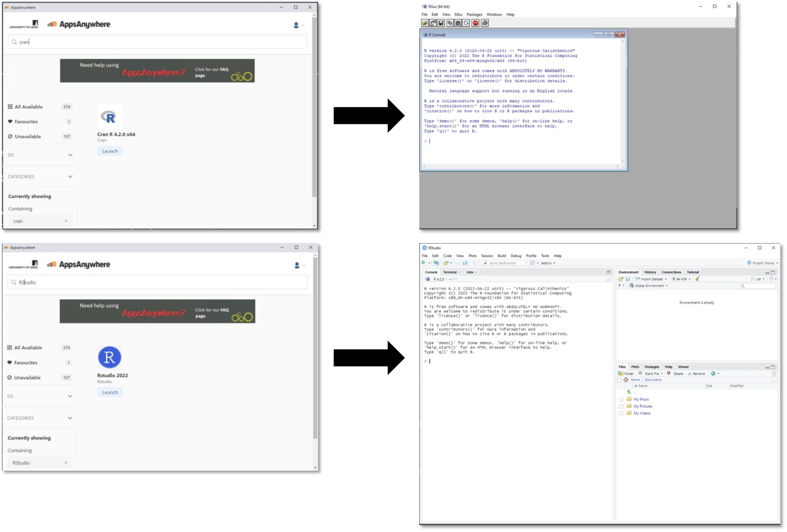Click the broom icon to clear environment
The width and height of the screenshot is (787, 532).
(697, 279)
